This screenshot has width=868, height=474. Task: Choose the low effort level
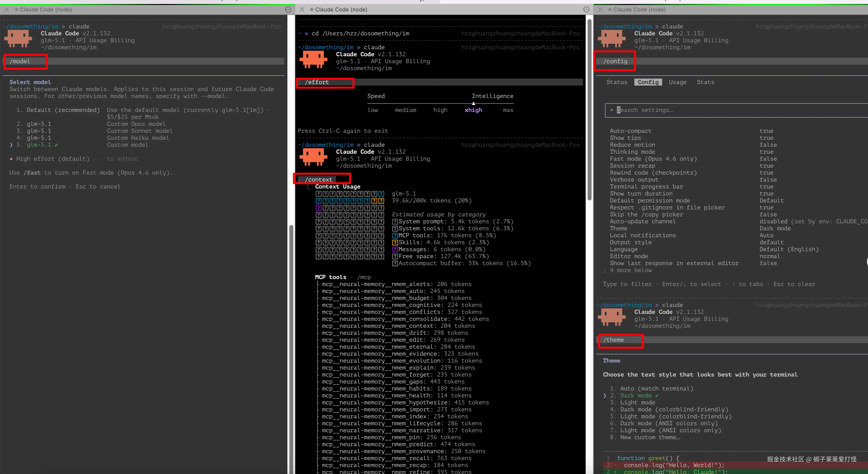click(373, 110)
